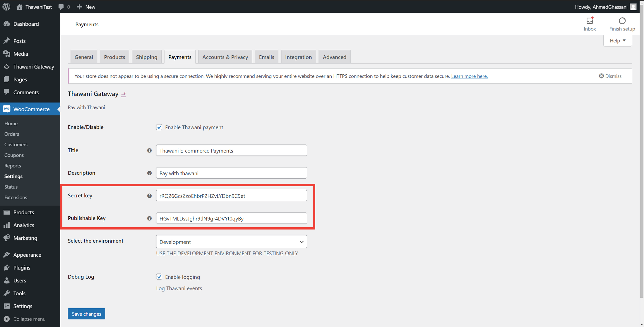
Task: Open Coupons in WooCommerce submenu
Action: (x=14, y=155)
